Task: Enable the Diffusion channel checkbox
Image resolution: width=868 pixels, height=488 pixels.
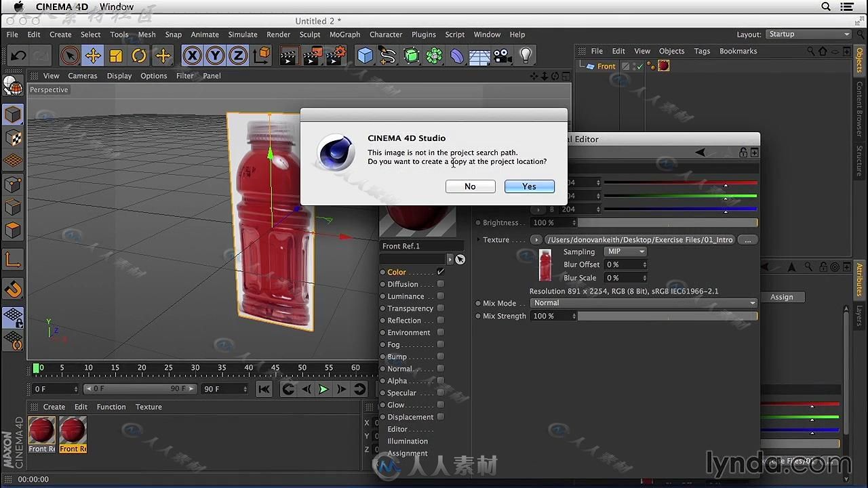Action: click(x=441, y=284)
